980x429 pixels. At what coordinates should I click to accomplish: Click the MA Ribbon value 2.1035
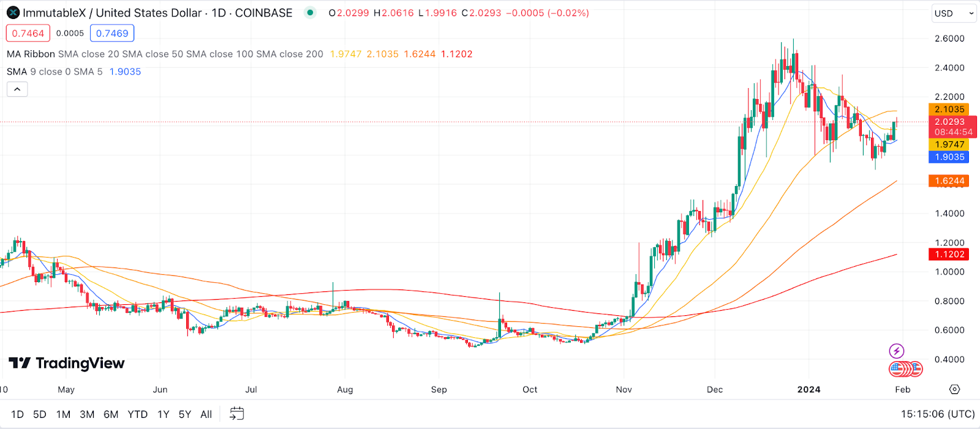(x=383, y=54)
